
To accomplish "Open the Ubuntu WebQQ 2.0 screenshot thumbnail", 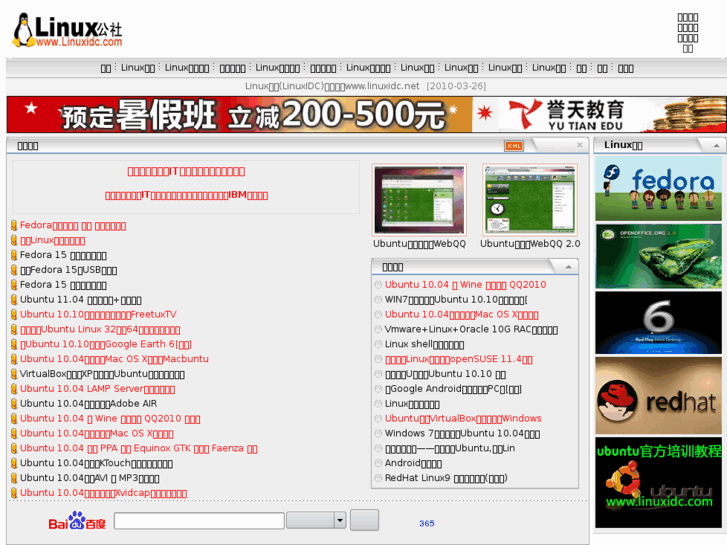I will coord(530,200).
